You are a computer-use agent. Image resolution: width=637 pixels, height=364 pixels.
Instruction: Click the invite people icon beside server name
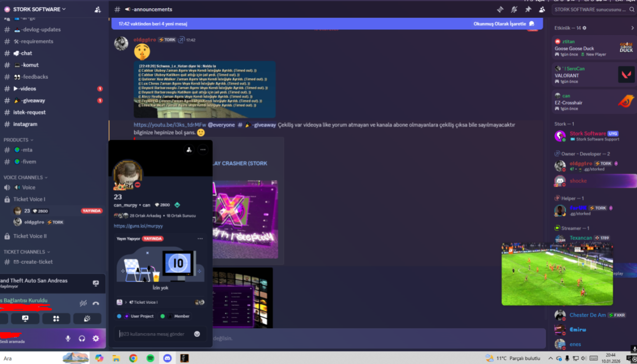click(x=98, y=9)
